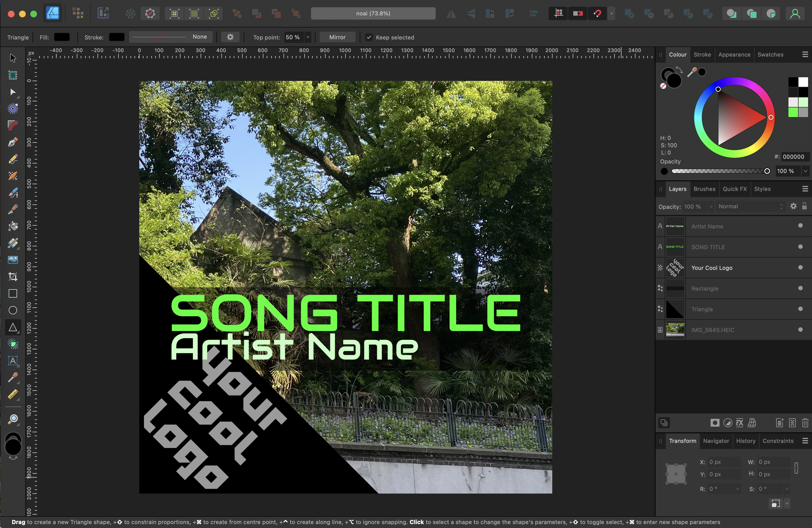The height and width of the screenshot is (528, 812).
Task: Open the snapping options dropdown arrow
Action: pyautogui.click(x=611, y=14)
